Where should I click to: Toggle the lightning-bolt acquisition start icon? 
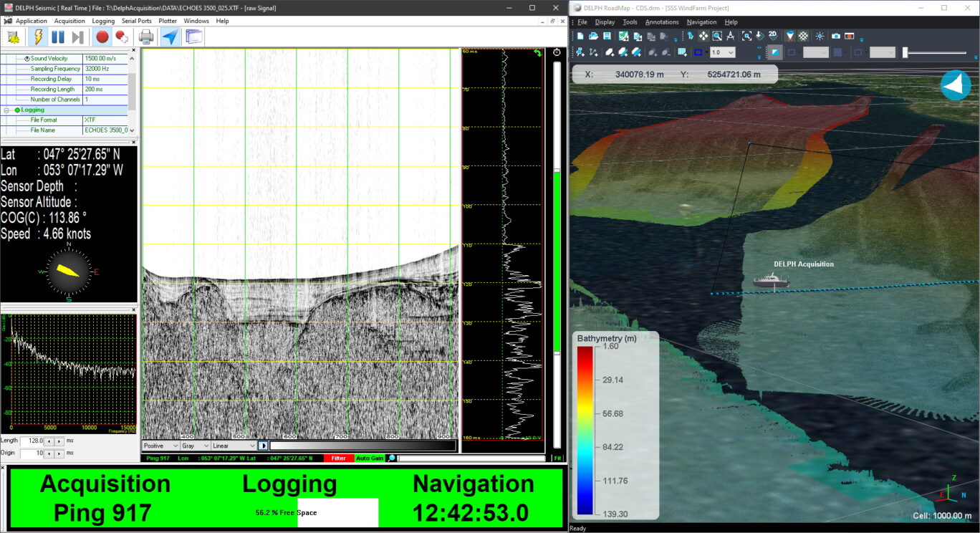point(38,37)
